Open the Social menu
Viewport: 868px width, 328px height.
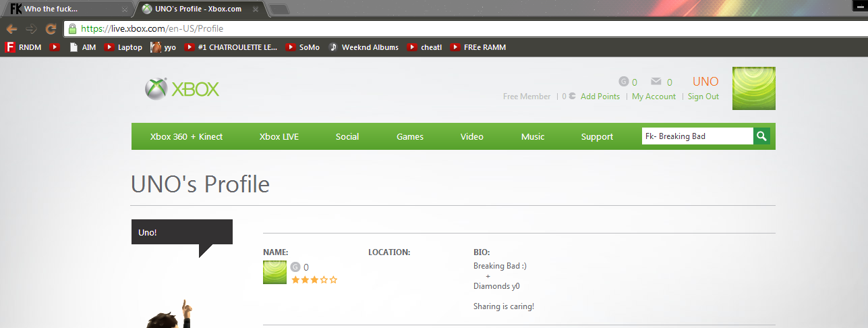coord(347,136)
